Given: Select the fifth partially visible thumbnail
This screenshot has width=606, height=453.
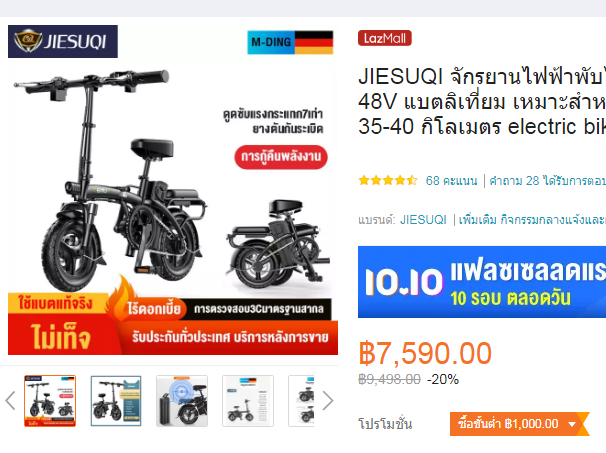Looking at the screenshot, I should (x=301, y=401).
